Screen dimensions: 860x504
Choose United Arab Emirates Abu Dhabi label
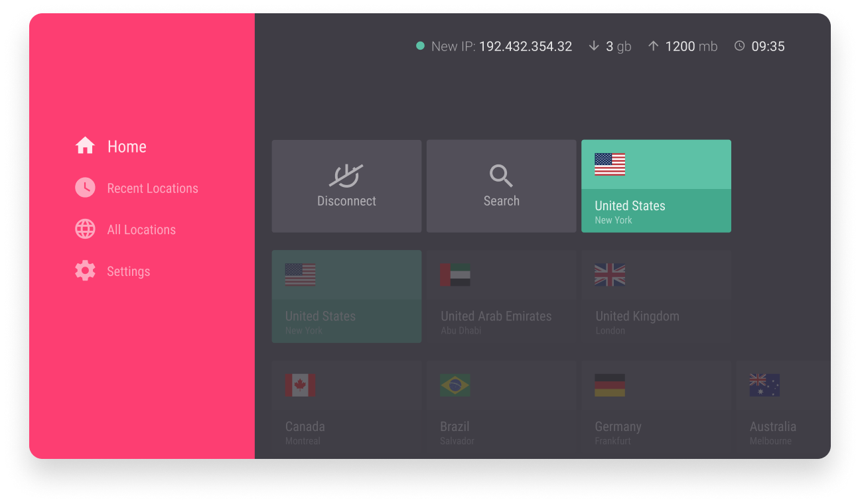(x=496, y=322)
